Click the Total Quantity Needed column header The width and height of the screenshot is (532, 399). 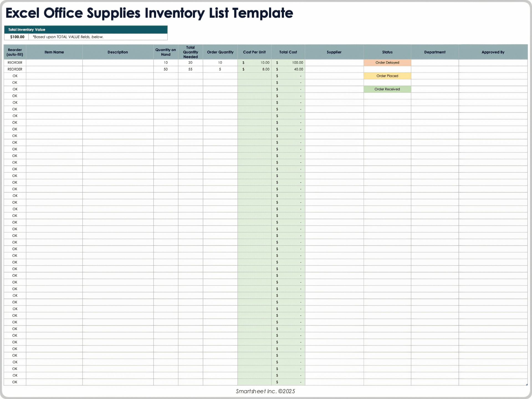[190, 52]
